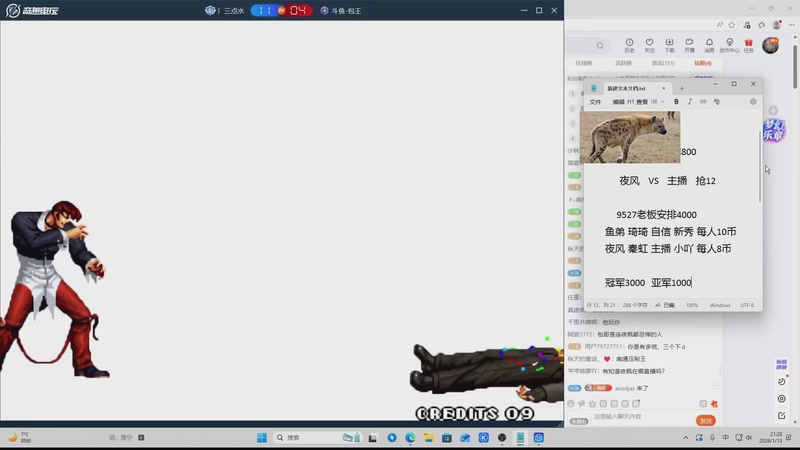Show hidden tray icons chevron
This screenshot has height=450, width=800.
[685, 438]
